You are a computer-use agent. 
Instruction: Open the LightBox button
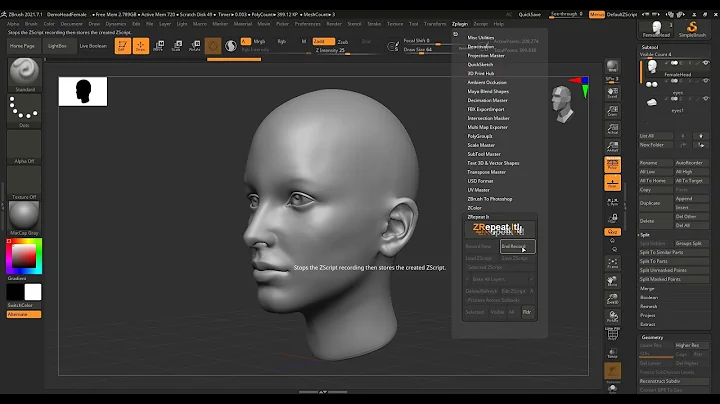coord(57,46)
